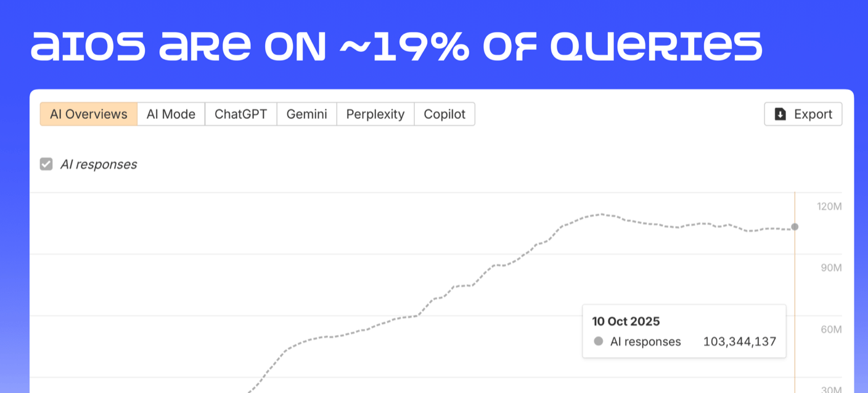868x393 pixels.
Task: View the Copilot tab
Action: click(x=444, y=114)
